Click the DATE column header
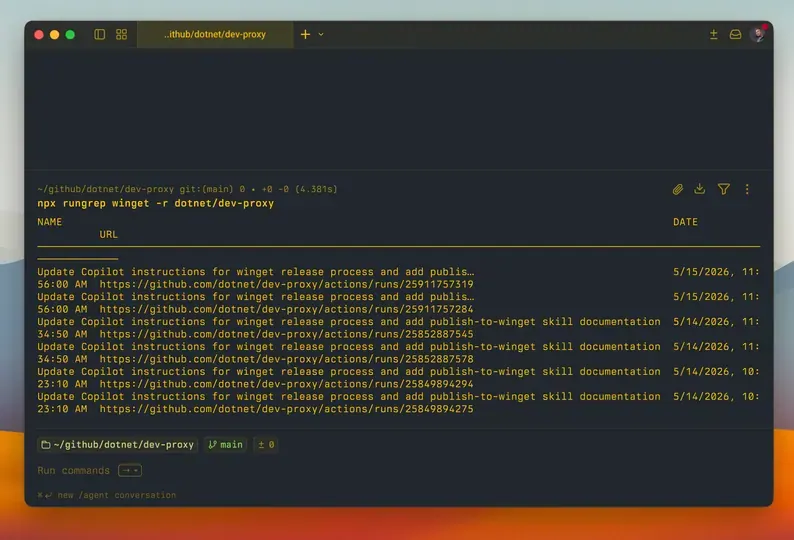 pos(685,222)
